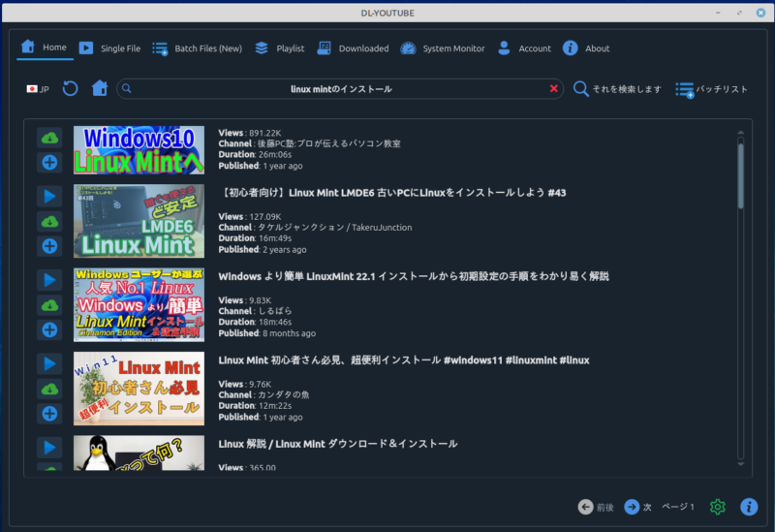Open the Account tab
775x532 pixels.
click(x=524, y=48)
